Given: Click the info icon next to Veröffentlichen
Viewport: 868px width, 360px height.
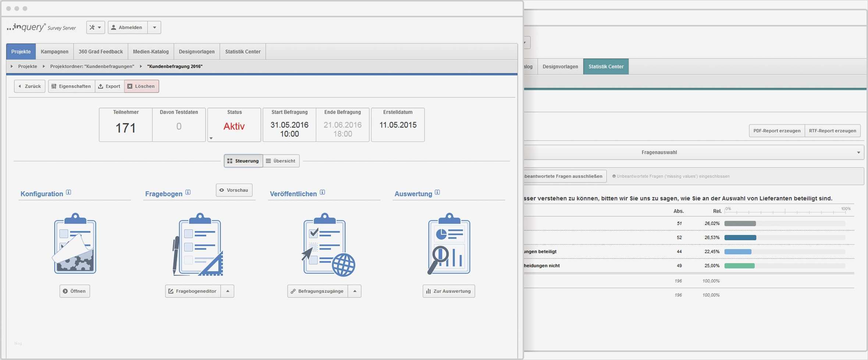Looking at the screenshot, I should (x=323, y=192).
